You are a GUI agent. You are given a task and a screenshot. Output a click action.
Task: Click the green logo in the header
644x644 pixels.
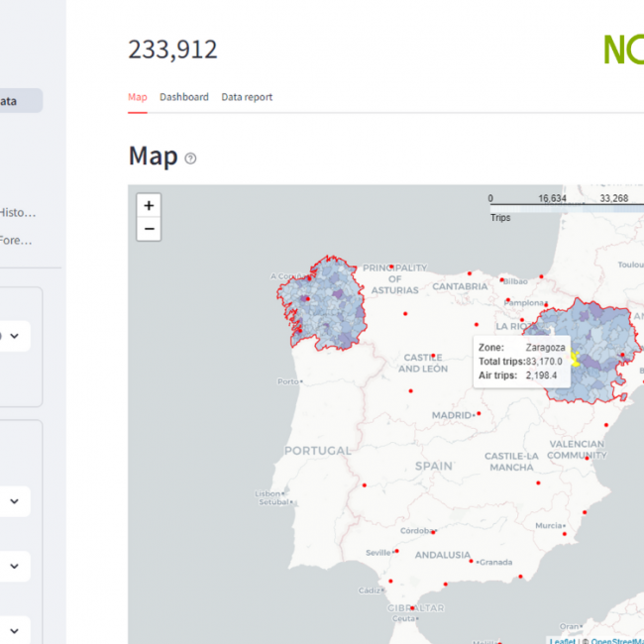point(622,50)
